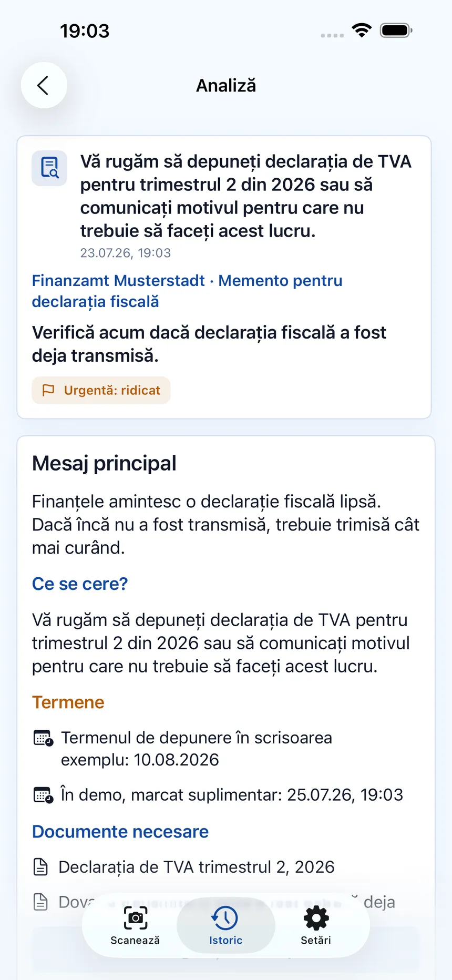Click the document search icon
The width and height of the screenshot is (452, 980).
tap(49, 168)
